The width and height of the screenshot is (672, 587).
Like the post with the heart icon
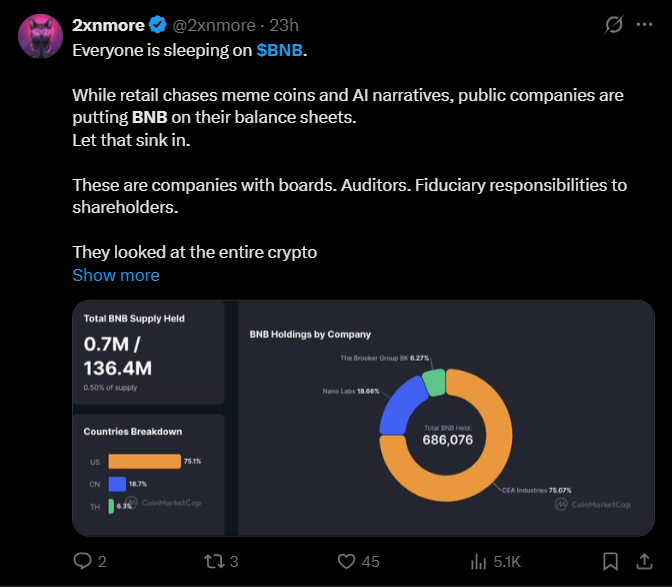point(347,561)
